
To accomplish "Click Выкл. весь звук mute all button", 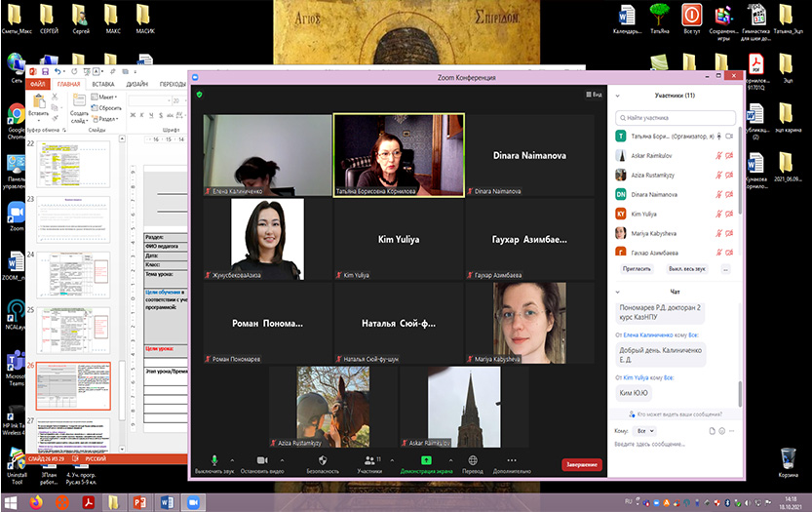I will [689, 267].
